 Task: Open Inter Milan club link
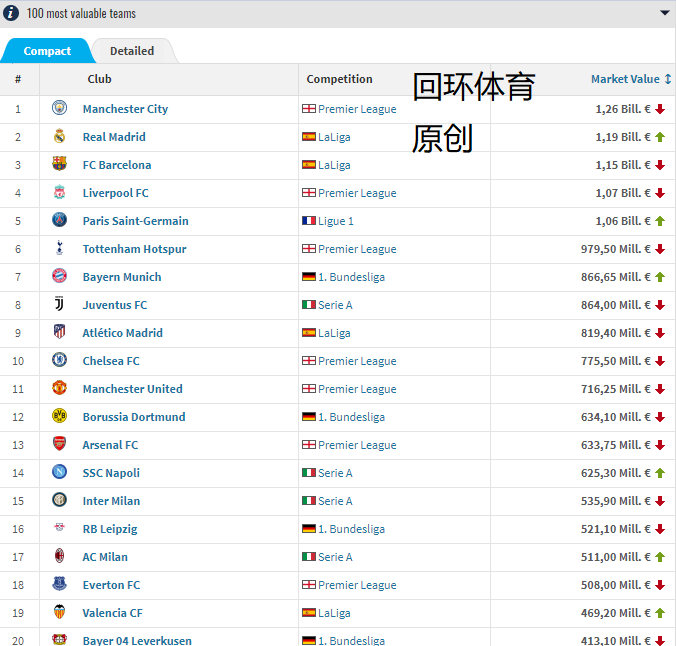click(111, 501)
